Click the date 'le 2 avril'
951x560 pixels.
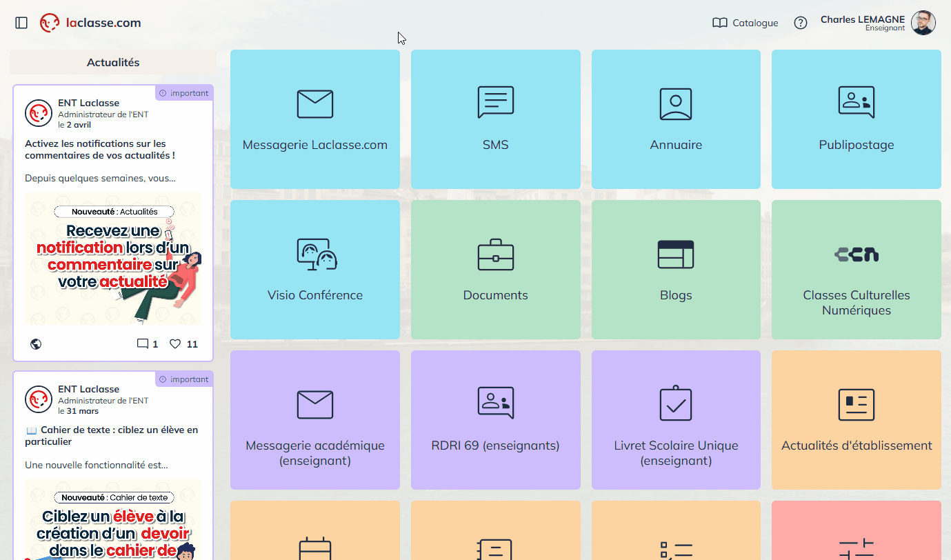pyautogui.click(x=74, y=125)
